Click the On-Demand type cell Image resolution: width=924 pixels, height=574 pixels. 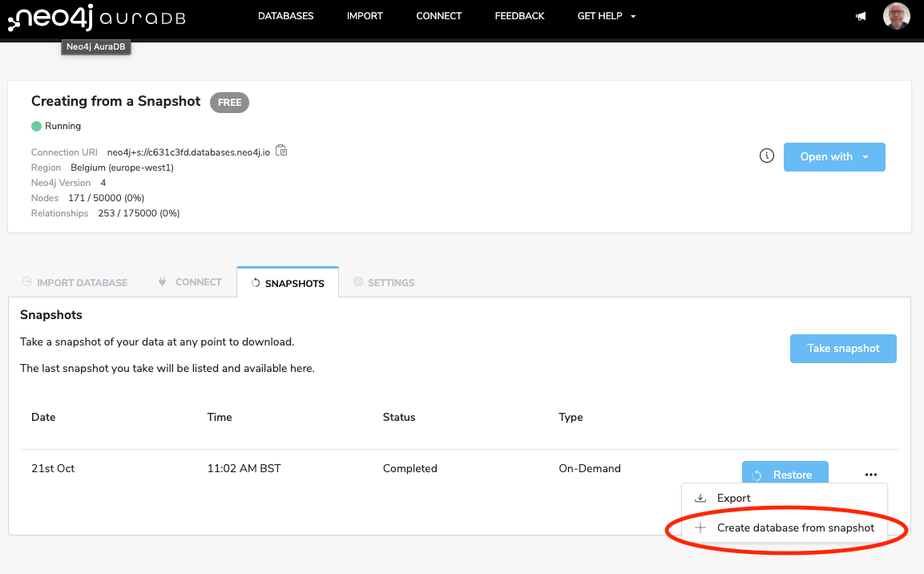(590, 468)
